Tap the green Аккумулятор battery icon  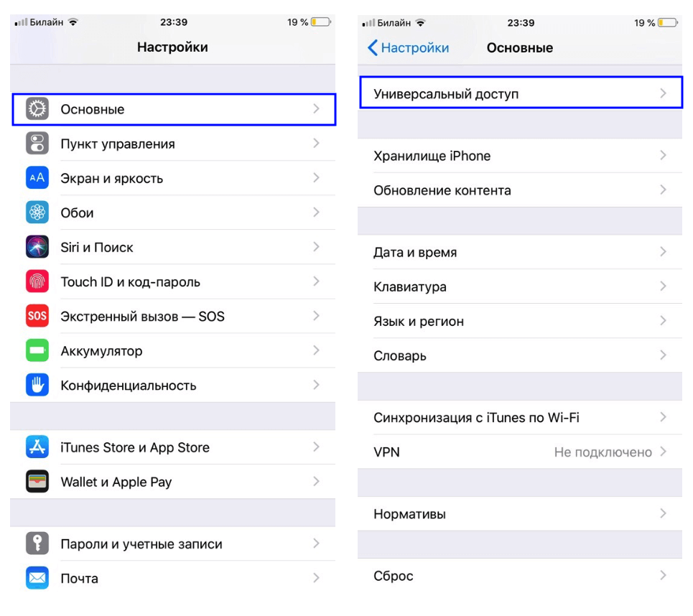(37, 350)
